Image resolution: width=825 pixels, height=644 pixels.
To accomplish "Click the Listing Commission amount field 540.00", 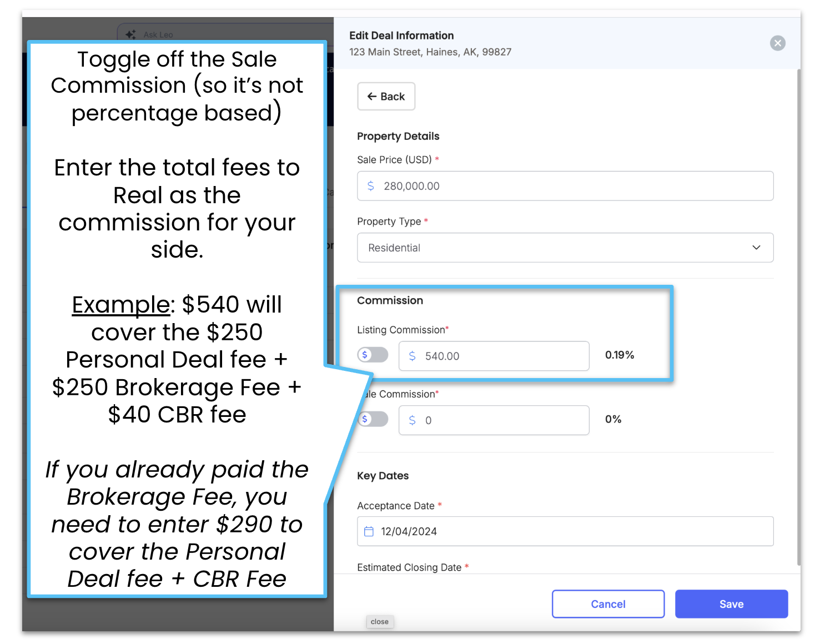I will (494, 356).
